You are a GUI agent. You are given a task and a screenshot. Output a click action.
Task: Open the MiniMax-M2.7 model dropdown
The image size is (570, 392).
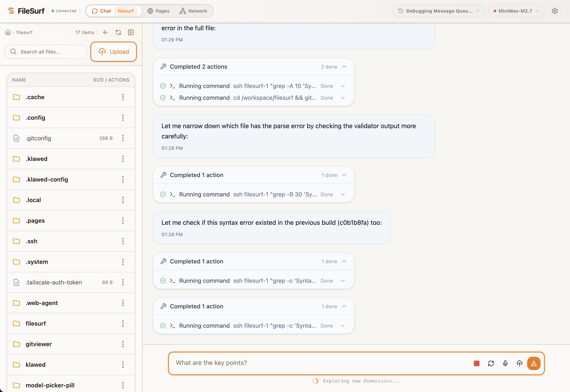click(516, 11)
